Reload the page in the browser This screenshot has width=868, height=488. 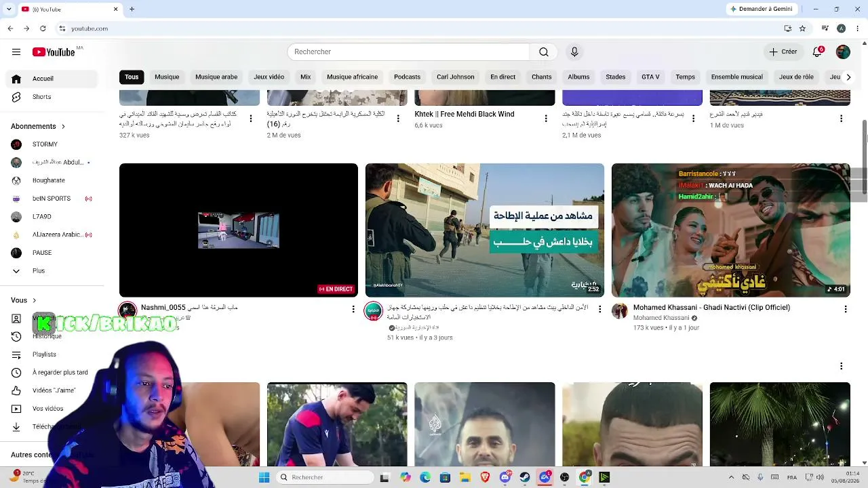(43, 28)
